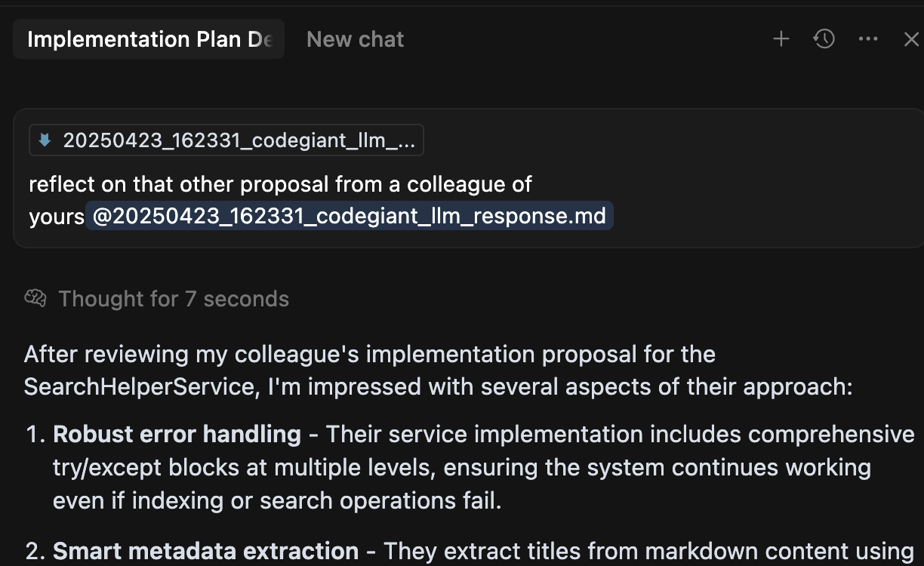Screen dimensions: 924x566
Task: Open the three-dot more options menu
Action: pyautogui.click(x=867, y=38)
